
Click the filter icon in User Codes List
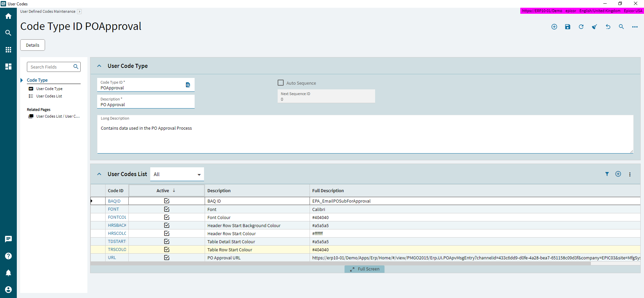point(607,174)
